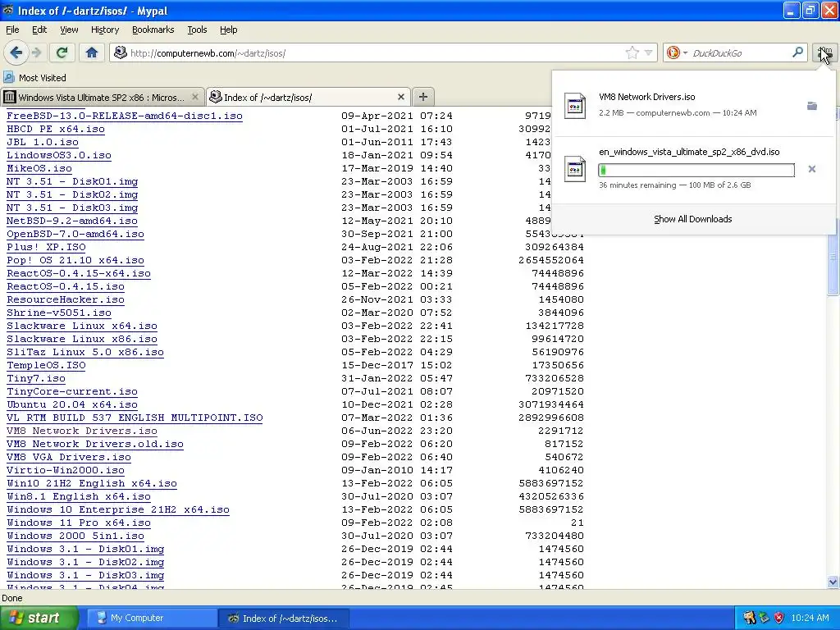This screenshot has height=630, width=840.
Task: Download Windows 2000 5in1.iso
Action: [x=75, y=536]
